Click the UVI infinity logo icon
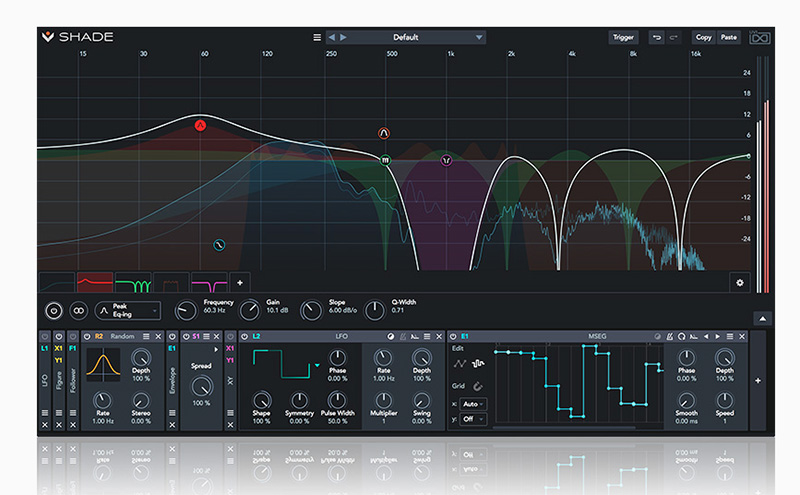The width and height of the screenshot is (800, 495). tap(759, 38)
